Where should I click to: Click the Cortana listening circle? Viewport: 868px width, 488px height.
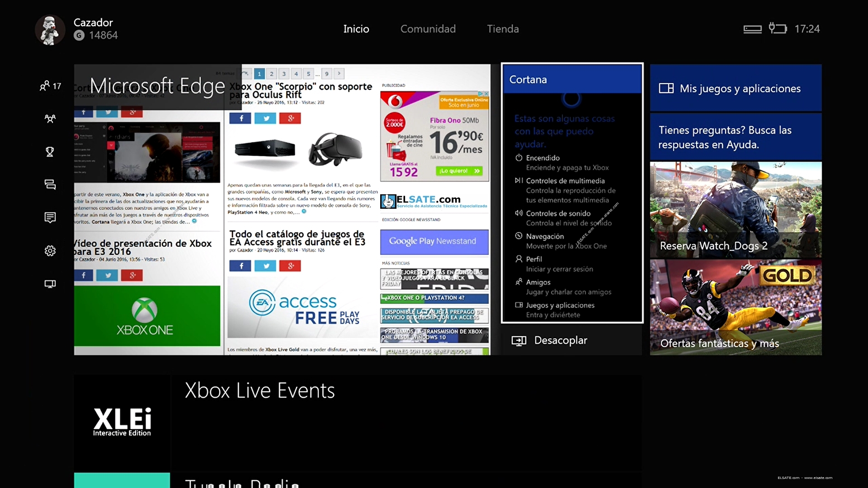pos(571,99)
